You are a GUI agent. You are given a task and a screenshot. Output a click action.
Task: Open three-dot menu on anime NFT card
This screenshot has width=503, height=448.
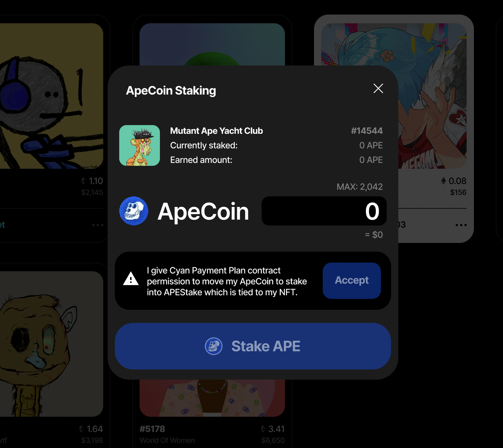tap(461, 225)
